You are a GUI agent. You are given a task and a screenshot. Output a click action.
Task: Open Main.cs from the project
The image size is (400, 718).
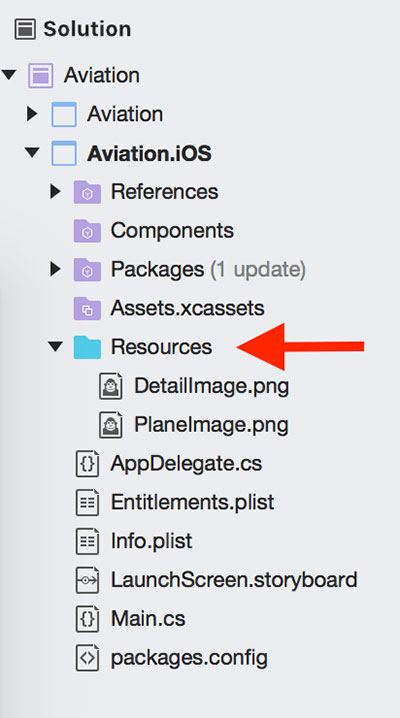148,619
